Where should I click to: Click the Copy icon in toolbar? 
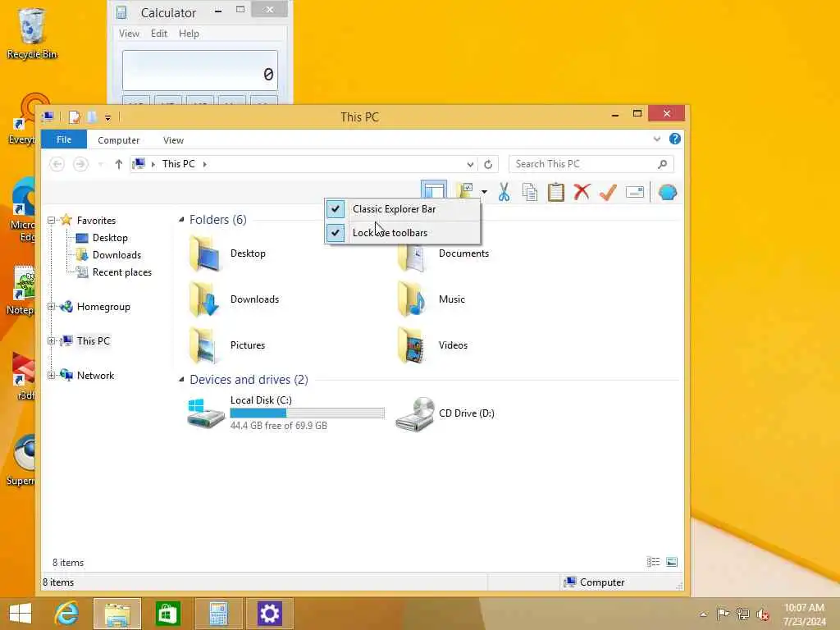529,192
